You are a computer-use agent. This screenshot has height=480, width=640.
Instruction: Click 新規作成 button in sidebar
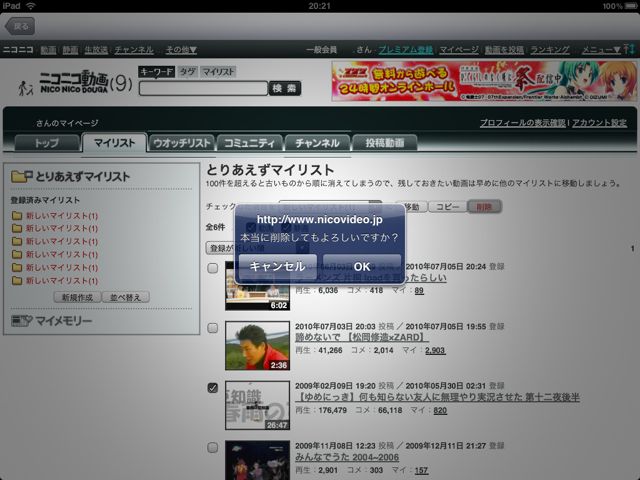pos(77,297)
